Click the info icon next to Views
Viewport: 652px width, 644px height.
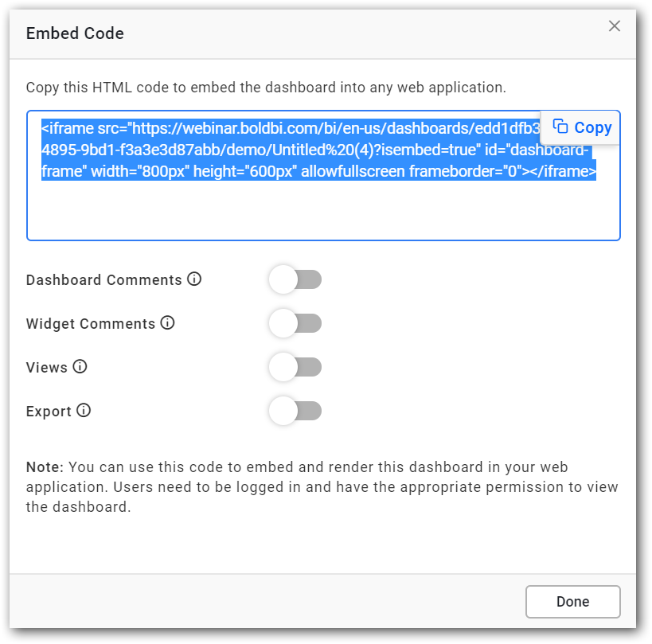[x=80, y=367]
